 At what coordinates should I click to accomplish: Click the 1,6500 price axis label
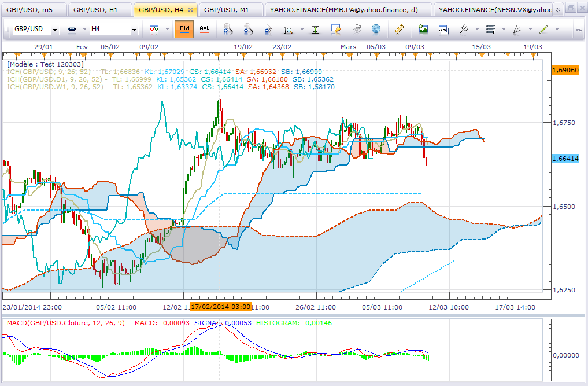(x=564, y=207)
